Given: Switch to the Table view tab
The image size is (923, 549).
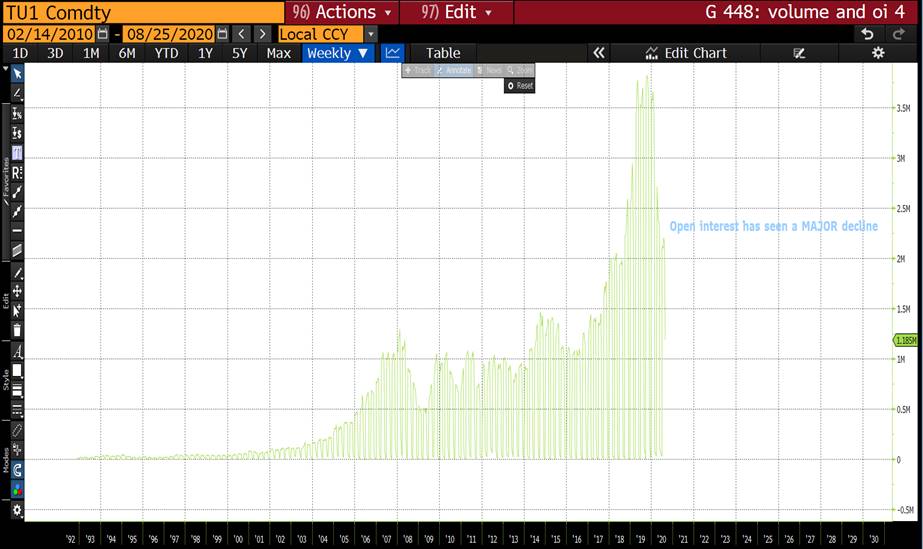Looking at the screenshot, I should (443, 53).
